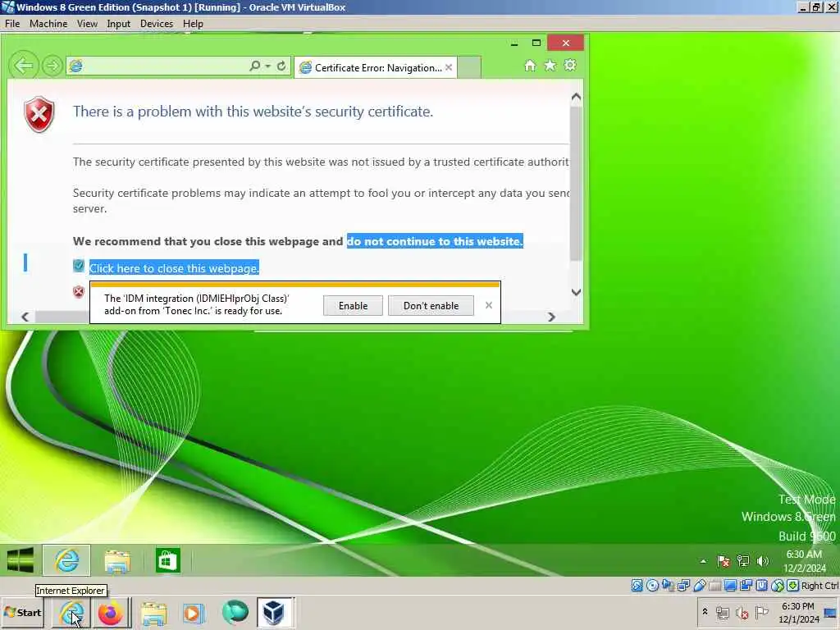Image resolution: width=840 pixels, height=630 pixels.
Task: Click the green shield icon beside close webpage link
Action: click(x=79, y=266)
